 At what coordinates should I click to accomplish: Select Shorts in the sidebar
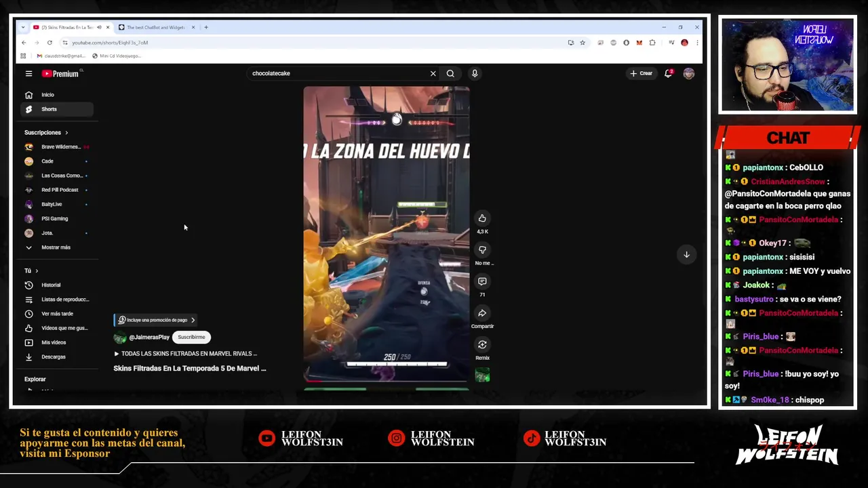tap(57, 109)
